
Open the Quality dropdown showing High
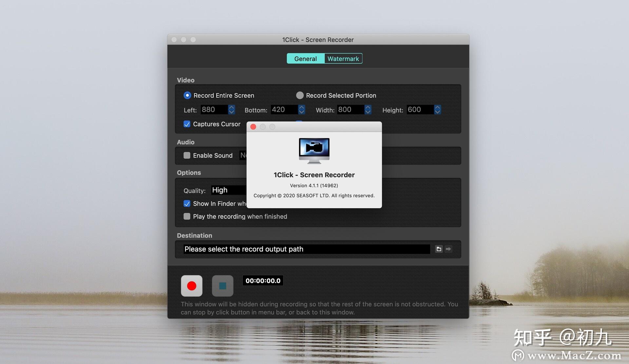coord(229,190)
